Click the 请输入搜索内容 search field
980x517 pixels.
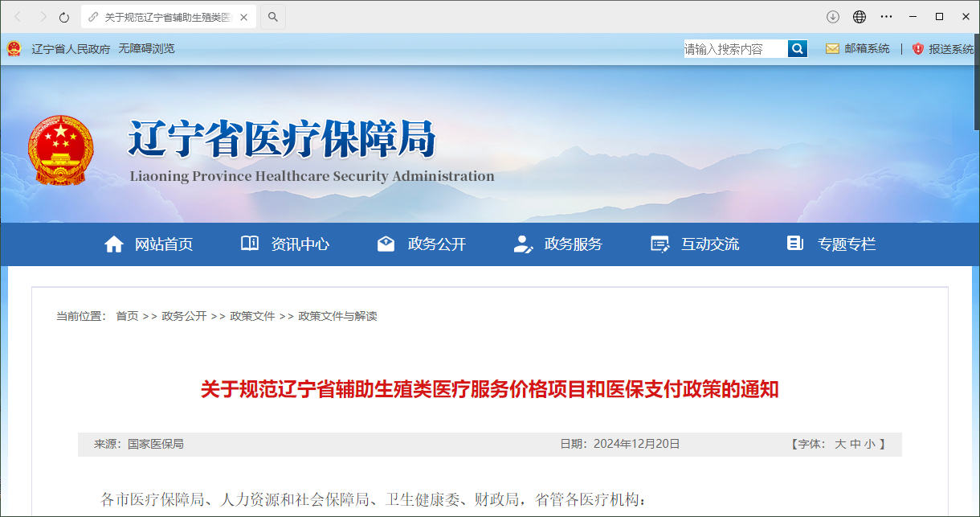pos(734,49)
